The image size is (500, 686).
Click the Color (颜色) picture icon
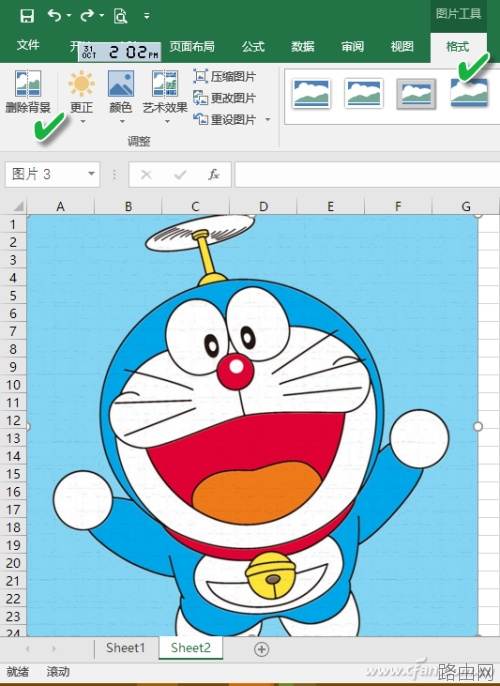[121, 83]
